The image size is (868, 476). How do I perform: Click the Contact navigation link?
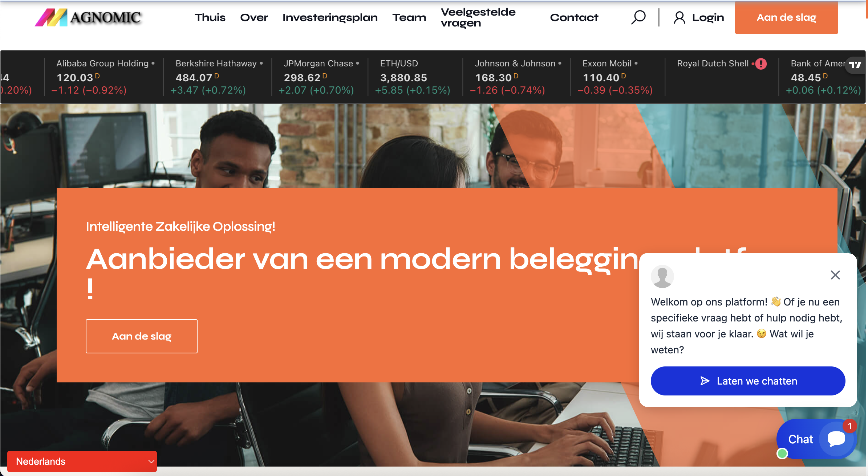pos(574,17)
